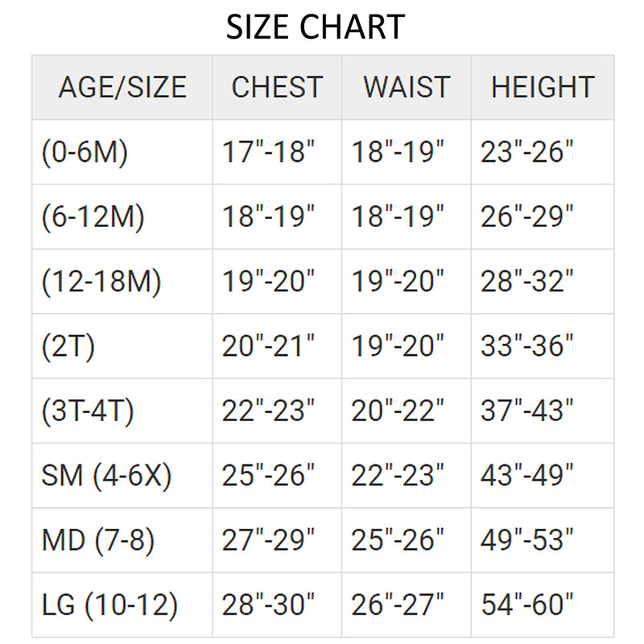Select the chest value 22"-23" for 3T-4T
Screen dimensions: 644x644
[268, 411]
